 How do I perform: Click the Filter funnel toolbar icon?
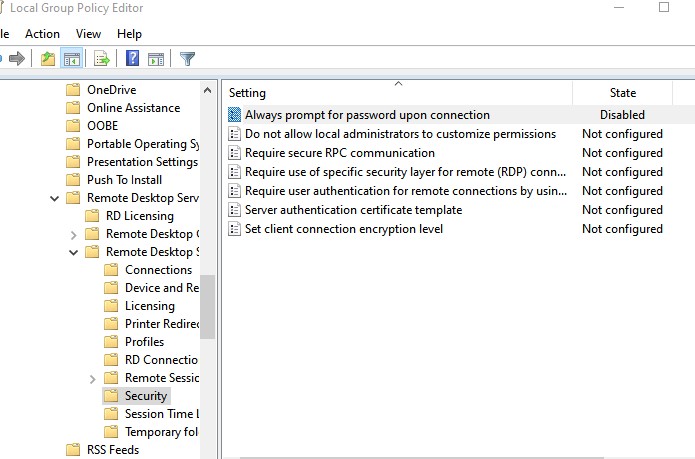point(187,59)
